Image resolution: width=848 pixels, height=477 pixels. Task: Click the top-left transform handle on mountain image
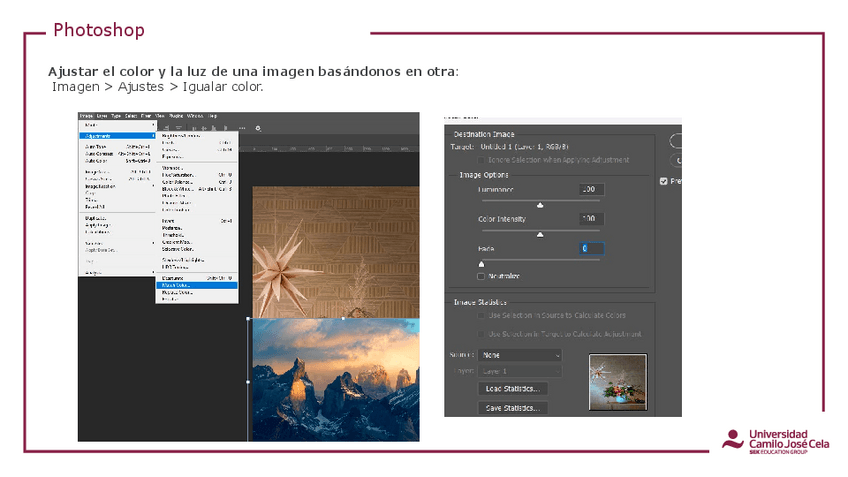click(249, 319)
